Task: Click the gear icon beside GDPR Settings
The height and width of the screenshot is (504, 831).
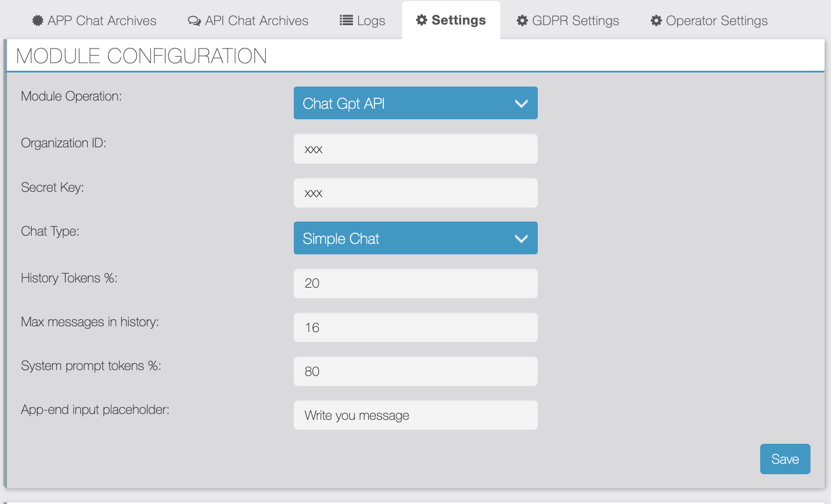Action: click(x=522, y=20)
